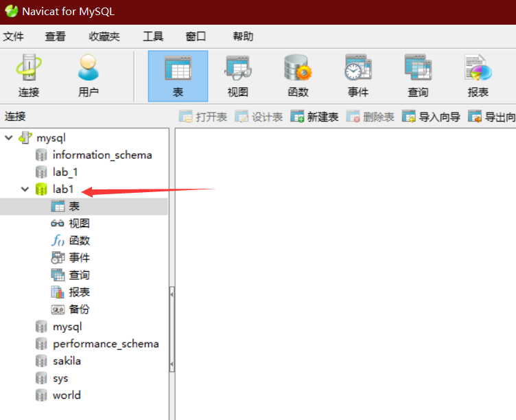Image resolution: width=516 pixels, height=420 pixels.
Task: Select the lab_1 database label
Action: [x=65, y=172]
